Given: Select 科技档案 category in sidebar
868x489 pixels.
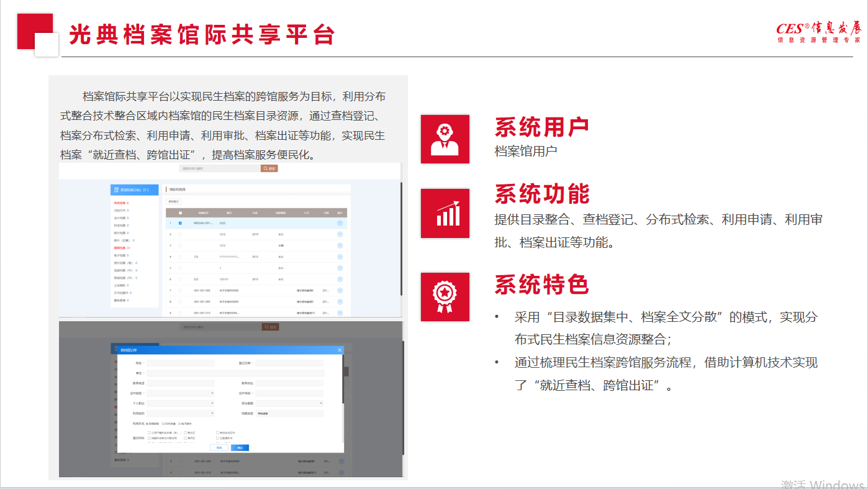Looking at the screenshot, I should (x=121, y=226).
